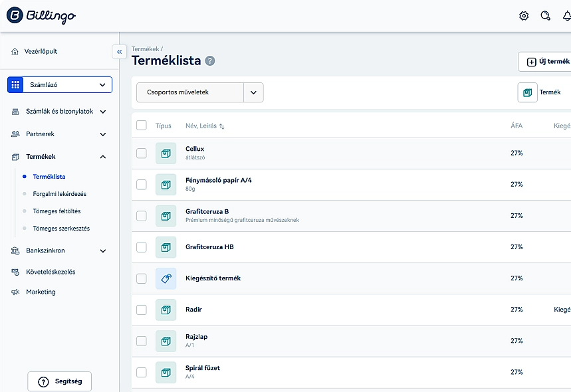Image resolution: width=571 pixels, height=392 pixels.
Task: Collapse sidebar with double-chevron icon
Action: [119, 51]
